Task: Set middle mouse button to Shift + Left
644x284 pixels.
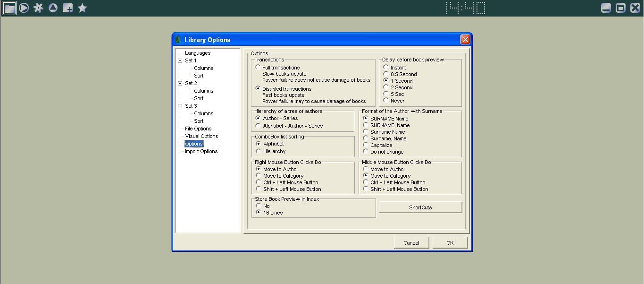Action: pos(366,189)
